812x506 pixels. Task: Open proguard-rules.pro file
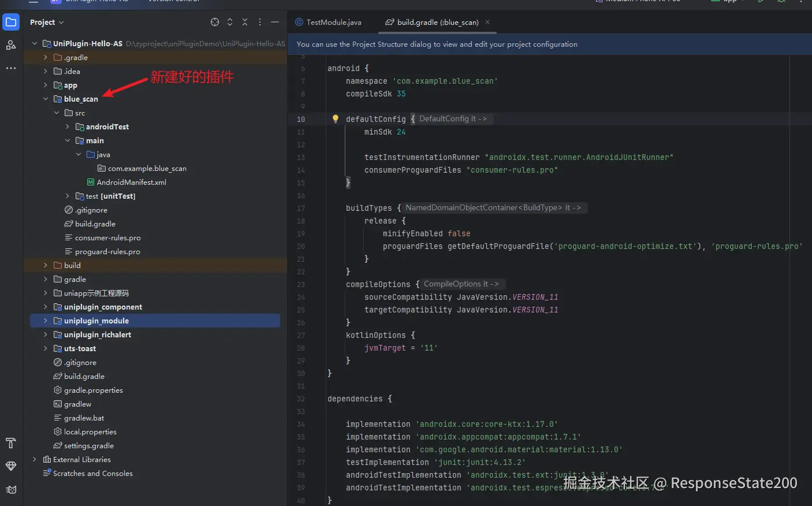pyautogui.click(x=102, y=251)
